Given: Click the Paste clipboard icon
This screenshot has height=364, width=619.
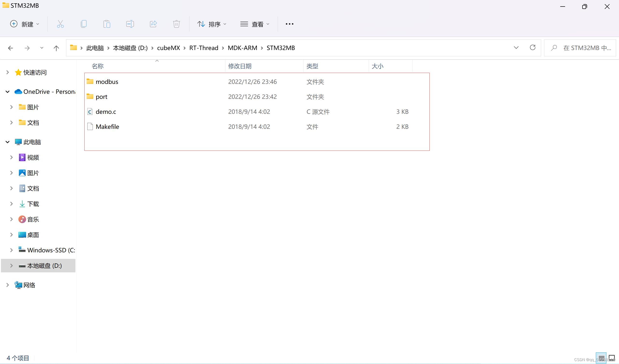Looking at the screenshot, I should pos(107,24).
